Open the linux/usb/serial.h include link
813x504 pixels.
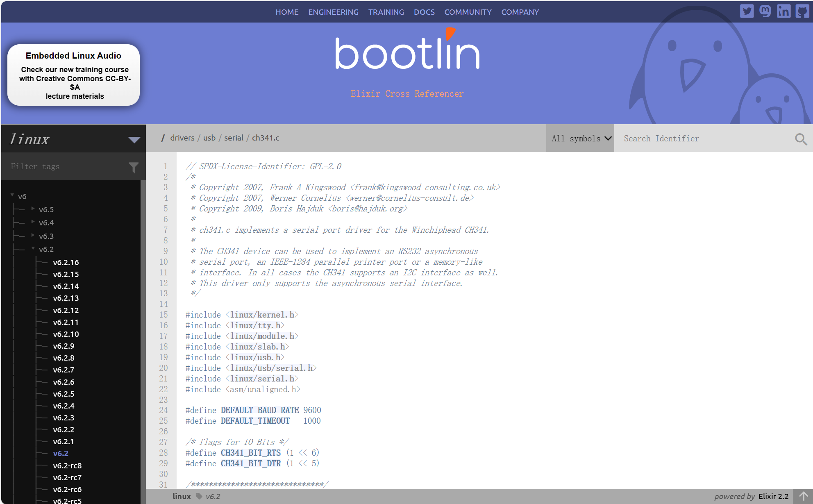(x=271, y=368)
